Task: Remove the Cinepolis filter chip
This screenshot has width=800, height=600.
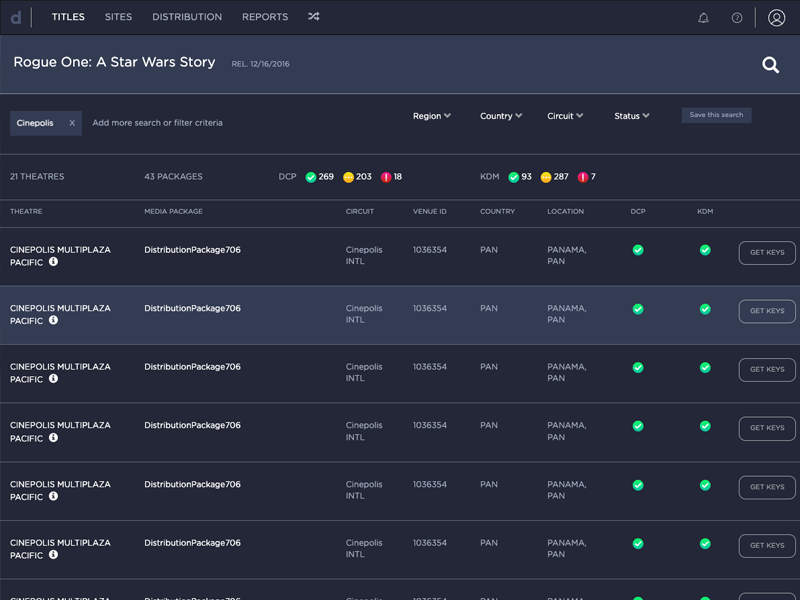Action: [x=72, y=123]
